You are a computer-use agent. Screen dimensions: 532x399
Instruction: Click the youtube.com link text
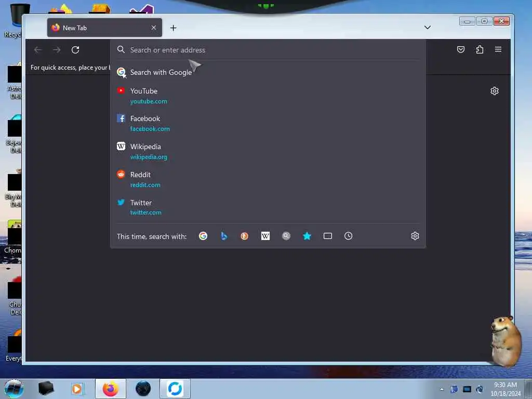[149, 101]
